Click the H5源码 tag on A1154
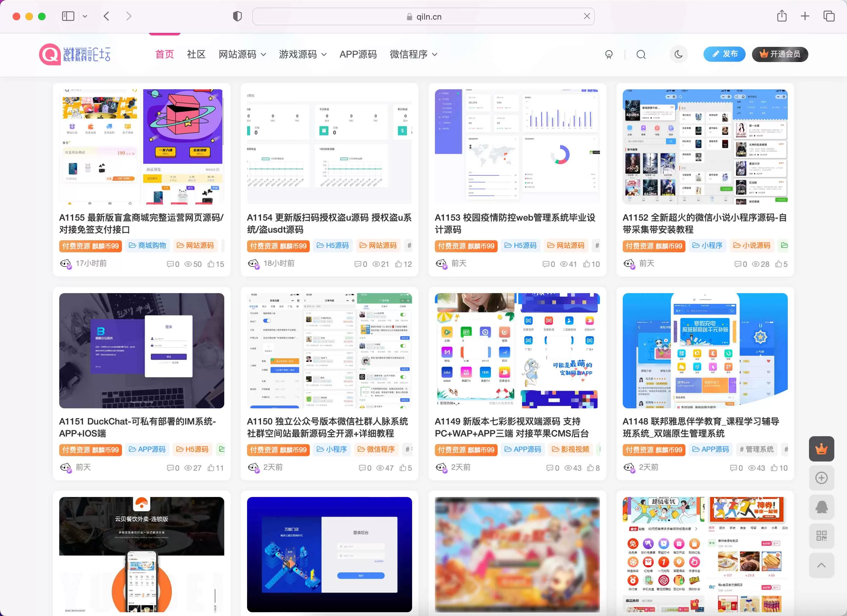The image size is (847, 616). [332, 246]
